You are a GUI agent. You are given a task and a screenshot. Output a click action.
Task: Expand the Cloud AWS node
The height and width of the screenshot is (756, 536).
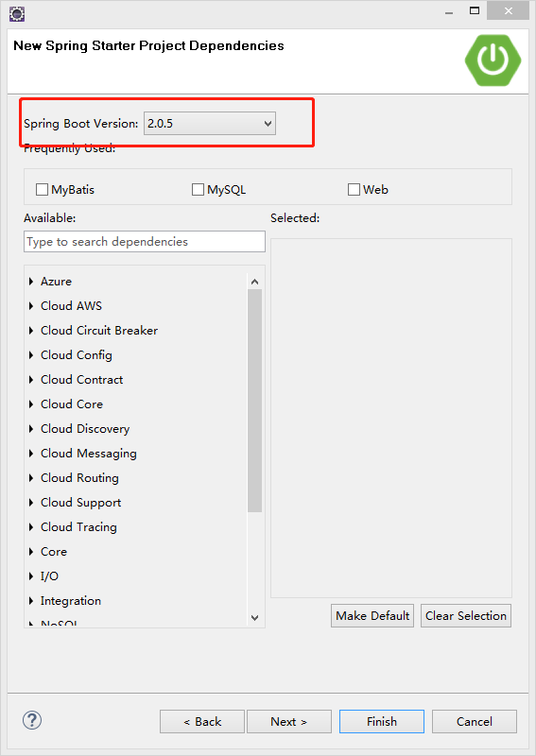point(31,305)
